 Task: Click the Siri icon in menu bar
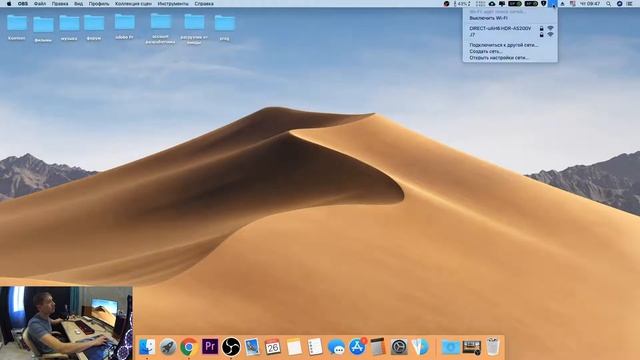(619, 4)
